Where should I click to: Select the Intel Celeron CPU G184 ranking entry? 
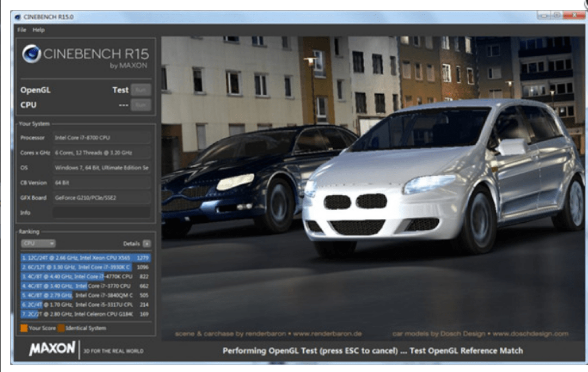point(82,314)
